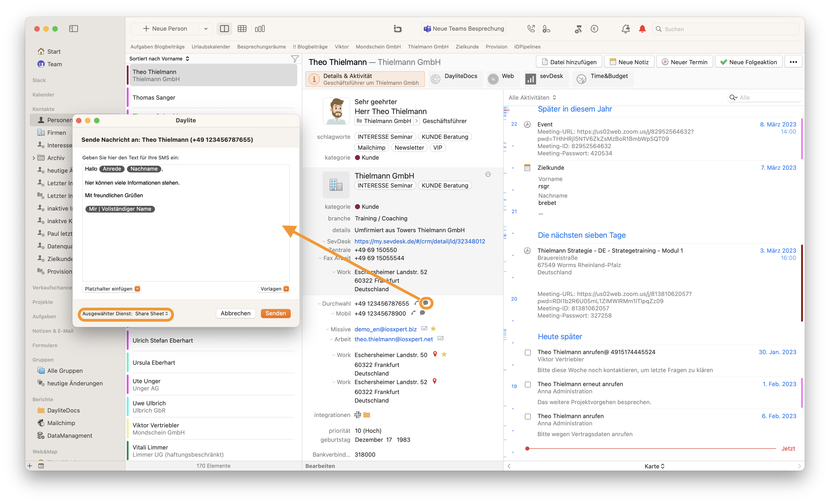The height and width of the screenshot is (504, 830).
Task: Open Neue Person dropdown arrow
Action: 206,29
